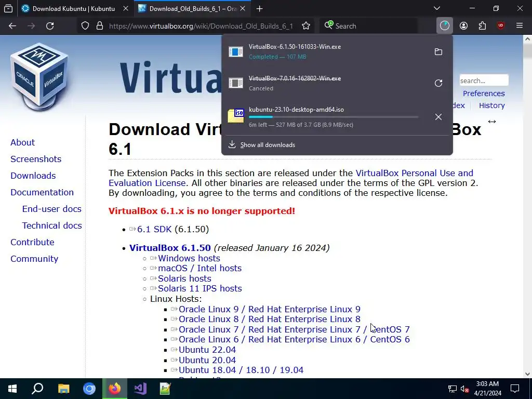Open the Community sidebar link
The width and height of the screenshot is (532, 399).
[x=34, y=259]
